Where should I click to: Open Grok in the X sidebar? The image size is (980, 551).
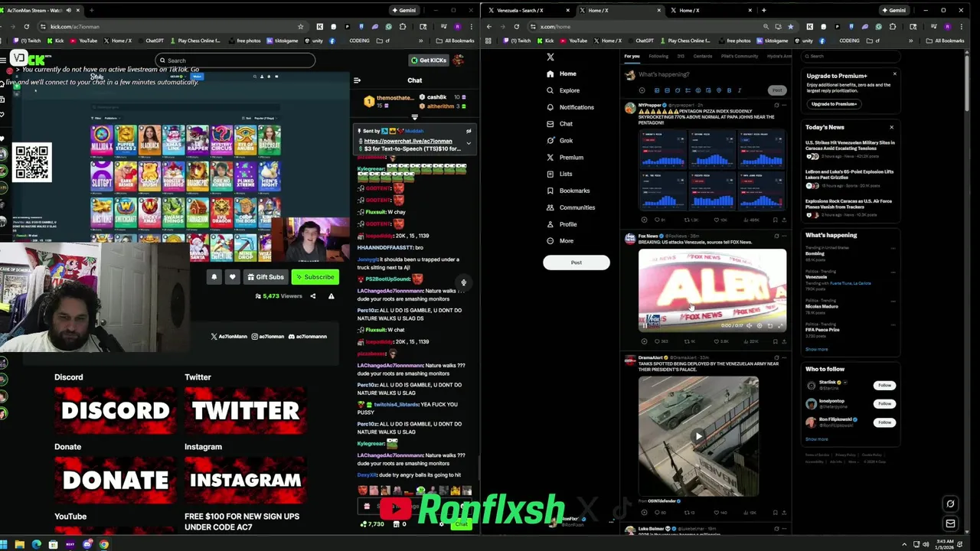pos(560,141)
